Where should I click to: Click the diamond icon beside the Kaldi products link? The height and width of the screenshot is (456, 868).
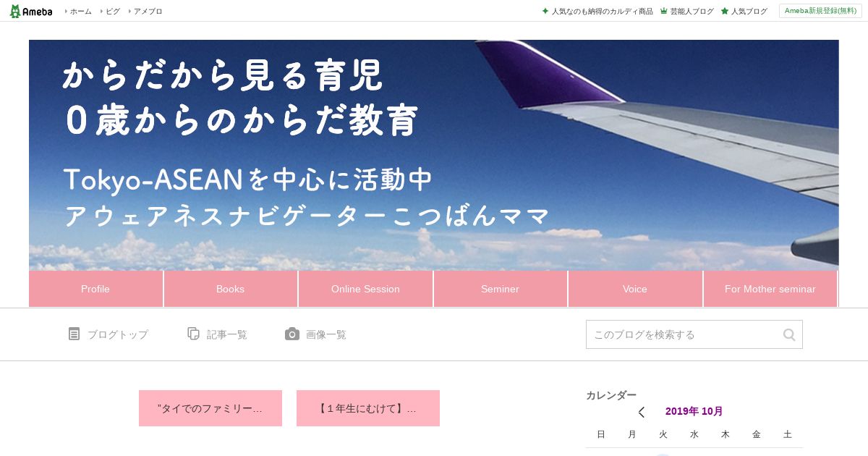click(x=545, y=11)
